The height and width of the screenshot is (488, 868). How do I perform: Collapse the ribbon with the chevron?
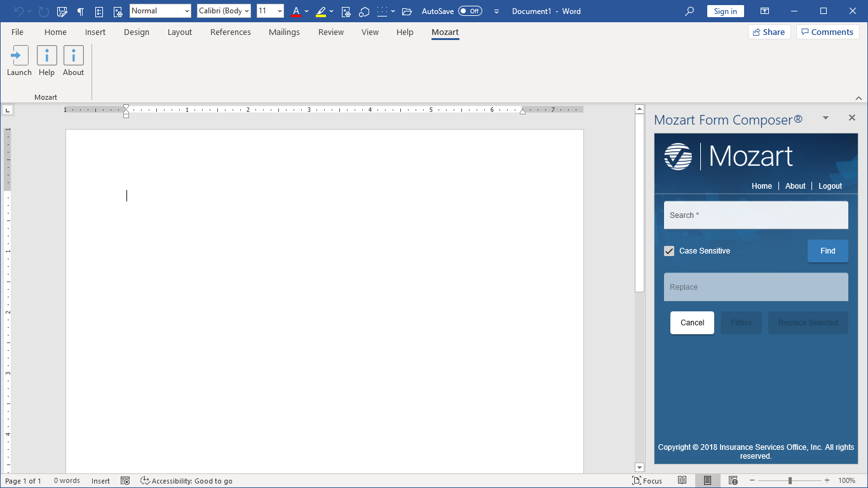[858, 98]
